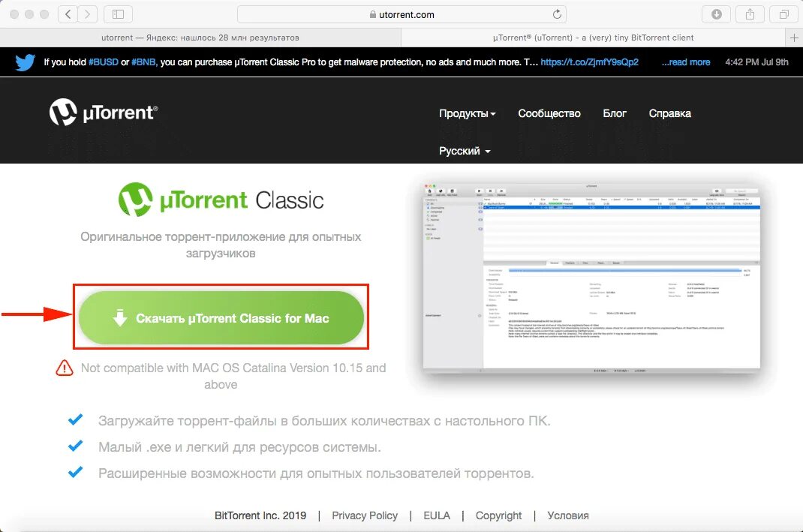The image size is (803, 532).
Task: Click the #BNB hashtag
Action: [x=144, y=62]
